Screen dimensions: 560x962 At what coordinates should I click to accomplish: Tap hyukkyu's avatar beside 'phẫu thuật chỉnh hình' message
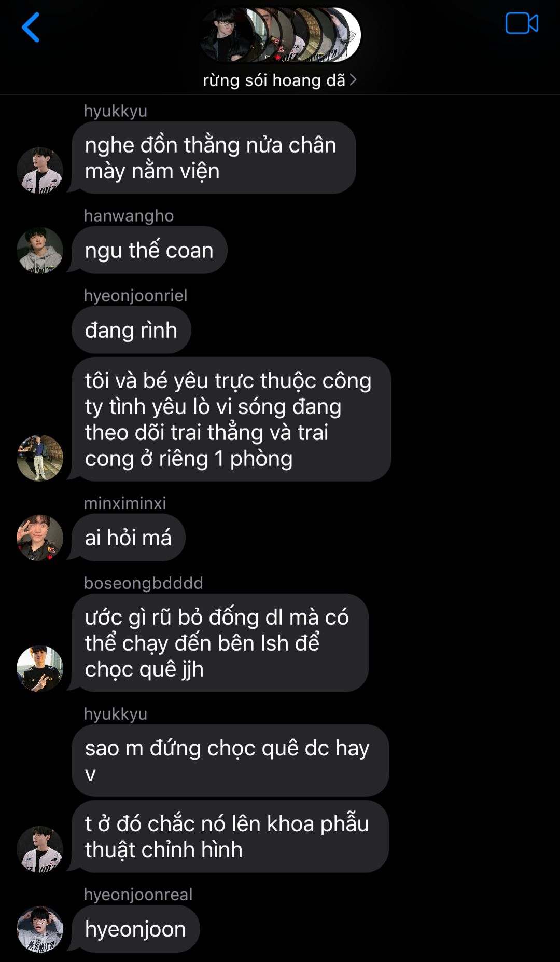click(x=40, y=849)
